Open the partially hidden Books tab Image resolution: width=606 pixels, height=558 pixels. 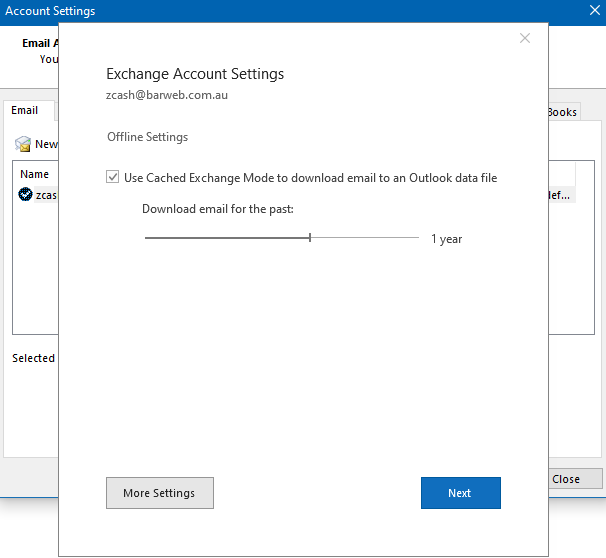(562, 112)
